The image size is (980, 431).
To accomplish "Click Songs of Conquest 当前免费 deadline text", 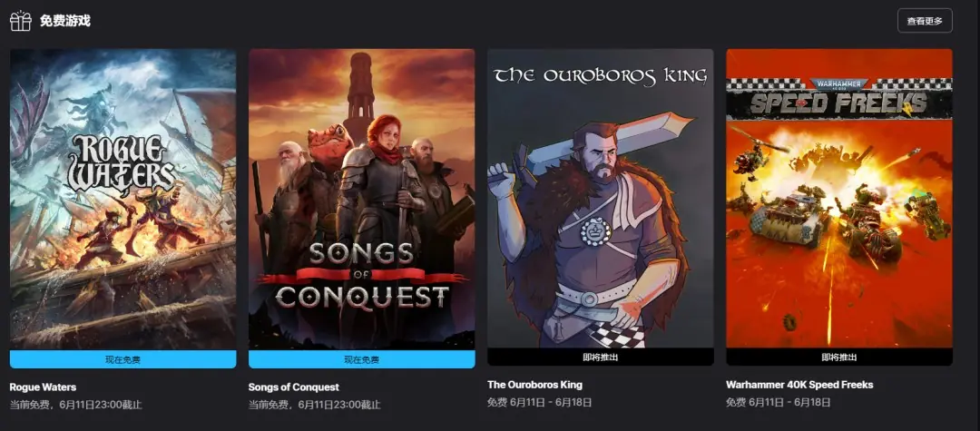I will pos(315,405).
